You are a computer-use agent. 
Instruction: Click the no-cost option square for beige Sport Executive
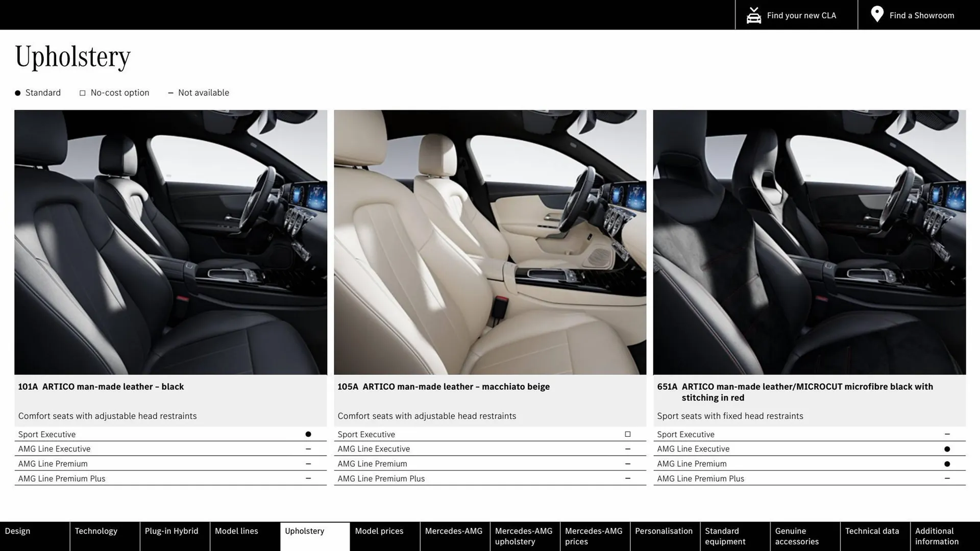(x=627, y=434)
